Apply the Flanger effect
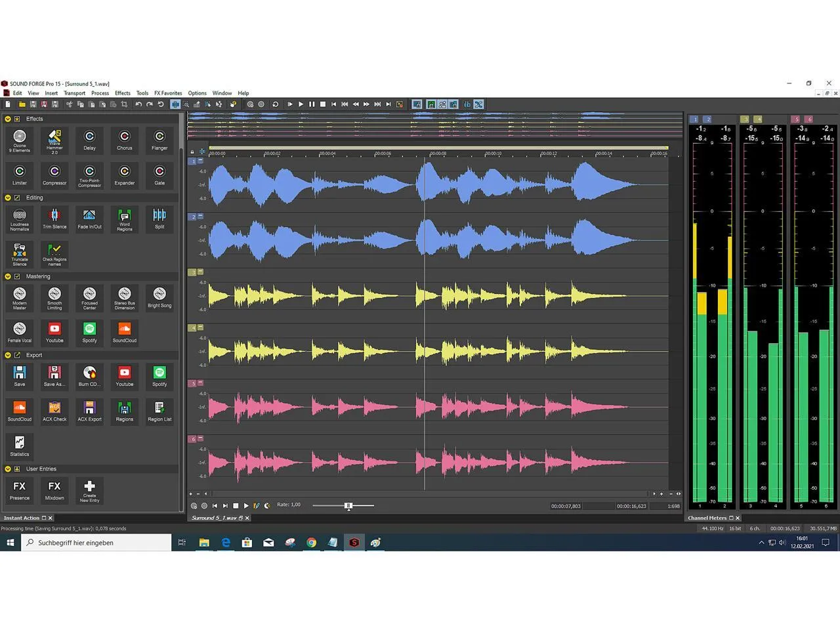 [x=159, y=140]
